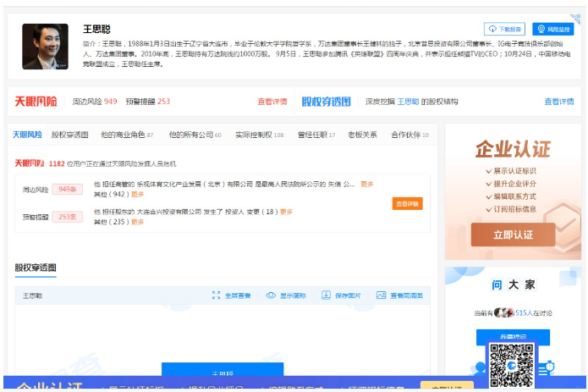Click the 天眼风险 red logo in banner
Viewport: 588px width, 392px height.
[36, 102]
